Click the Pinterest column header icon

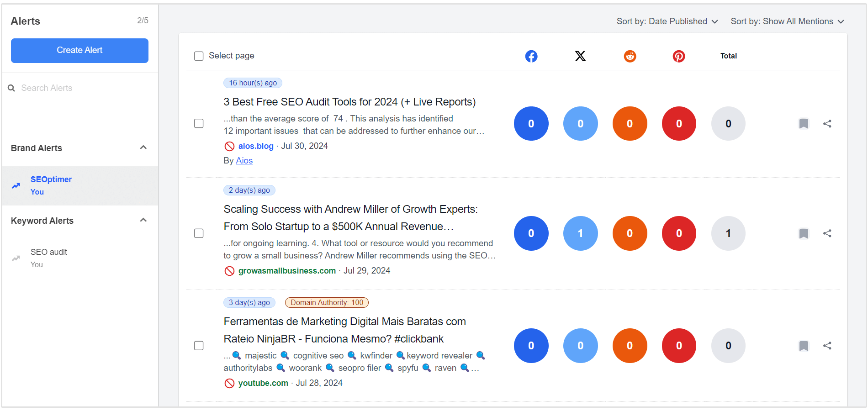tap(679, 56)
